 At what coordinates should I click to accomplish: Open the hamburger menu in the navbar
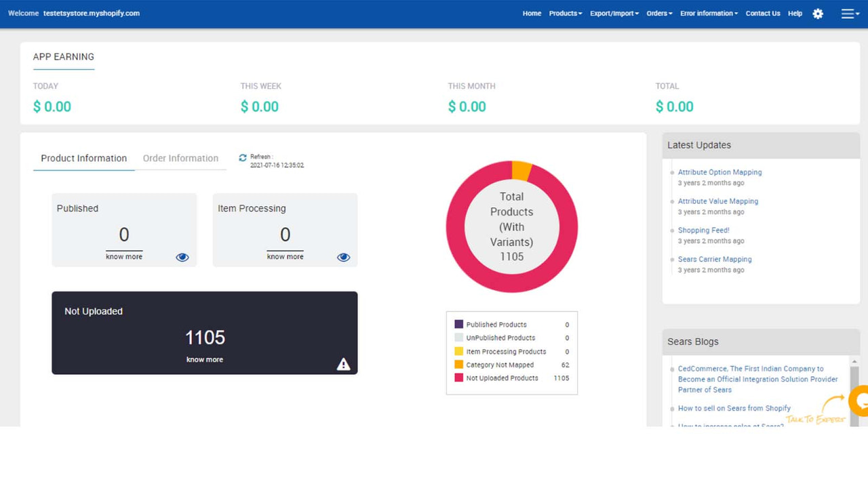(x=847, y=14)
